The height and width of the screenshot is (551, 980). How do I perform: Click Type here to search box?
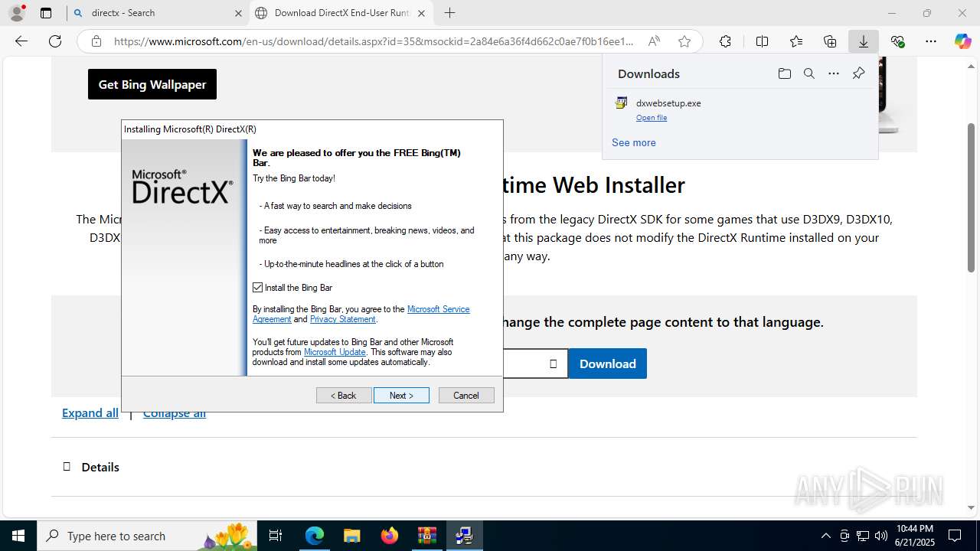coord(147,536)
